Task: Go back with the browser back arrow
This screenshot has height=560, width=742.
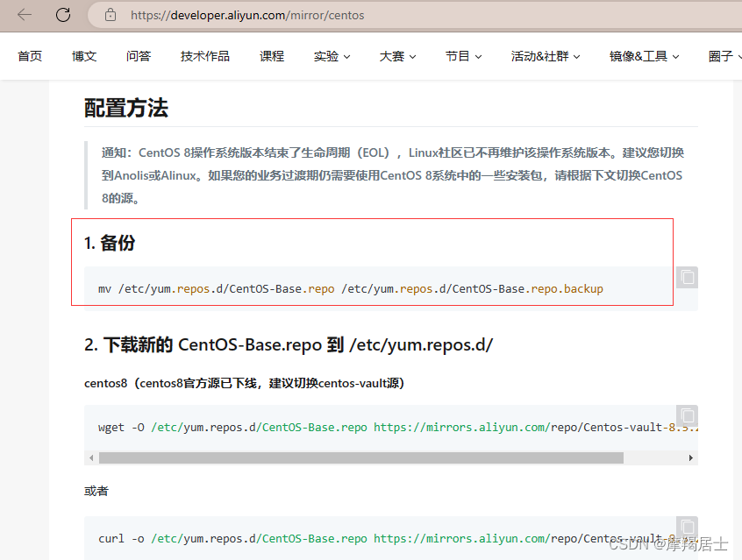Action: [x=25, y=15]
